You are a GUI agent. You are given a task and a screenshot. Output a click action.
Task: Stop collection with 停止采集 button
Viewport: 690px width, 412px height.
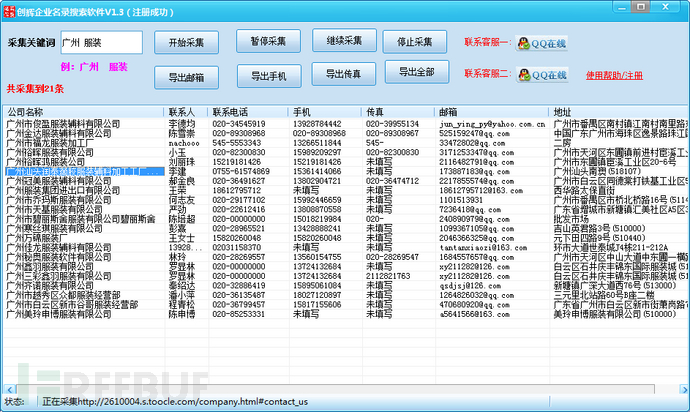click(416, 41)
